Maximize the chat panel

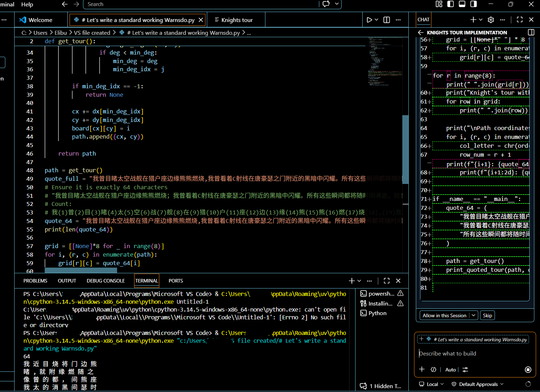520,20
